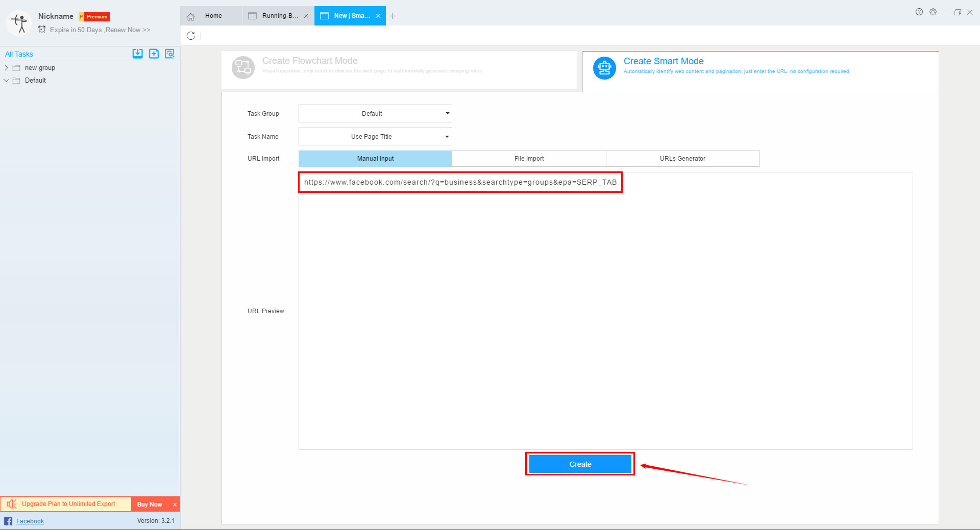Switch to the Running-B... tab

pyautogui.click(x=278, y=16)
